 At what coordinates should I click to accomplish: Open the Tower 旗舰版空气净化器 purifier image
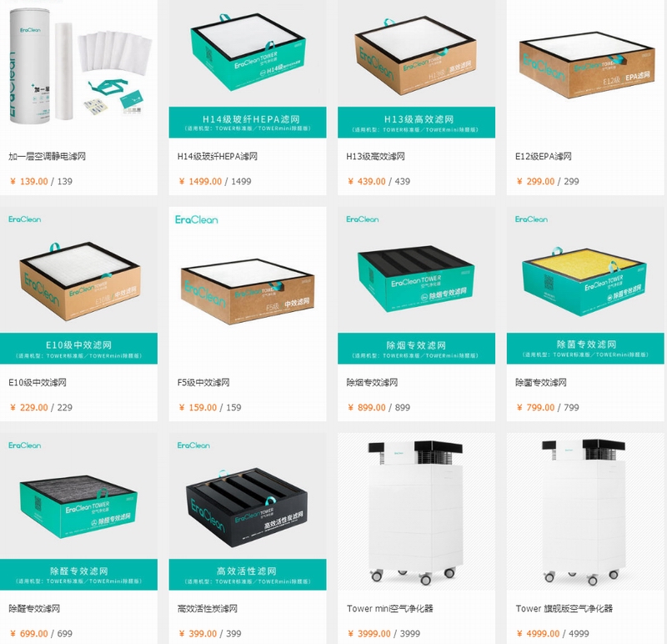click(x=585, y=511)
